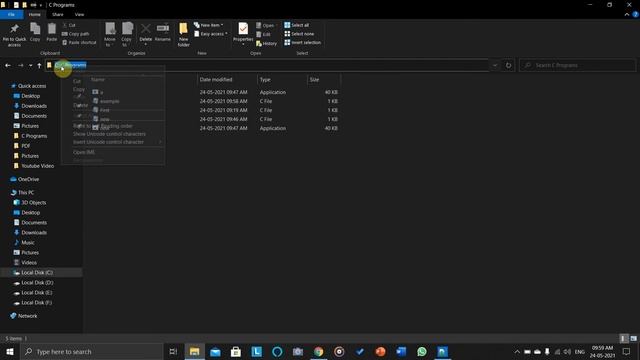The image size is (640, 360).
Task: Select This PC in navigation pane
Action: [x=26, y=193]
